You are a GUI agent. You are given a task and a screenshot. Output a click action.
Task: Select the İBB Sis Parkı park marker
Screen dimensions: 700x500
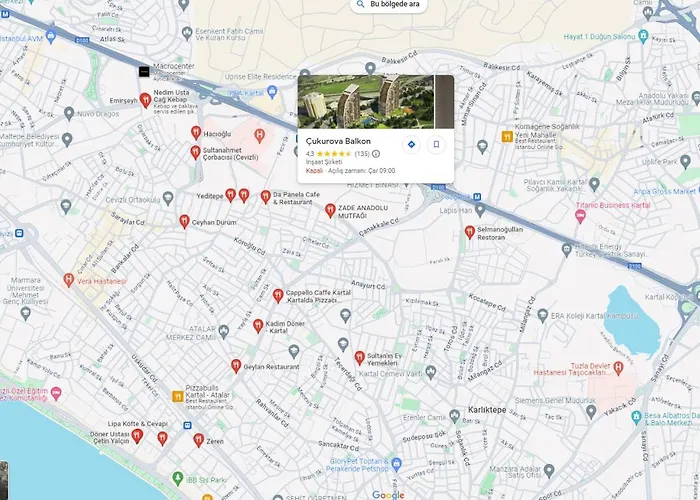178,478
